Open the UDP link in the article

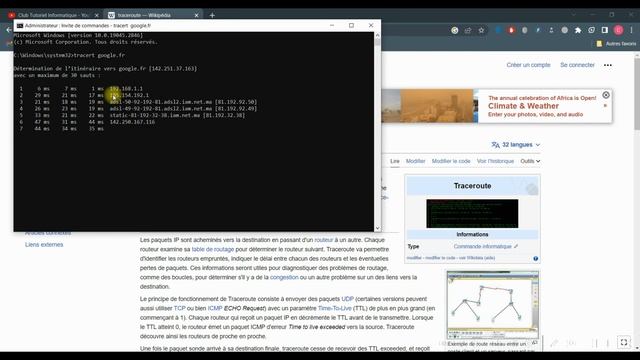[x=347, y=299]
